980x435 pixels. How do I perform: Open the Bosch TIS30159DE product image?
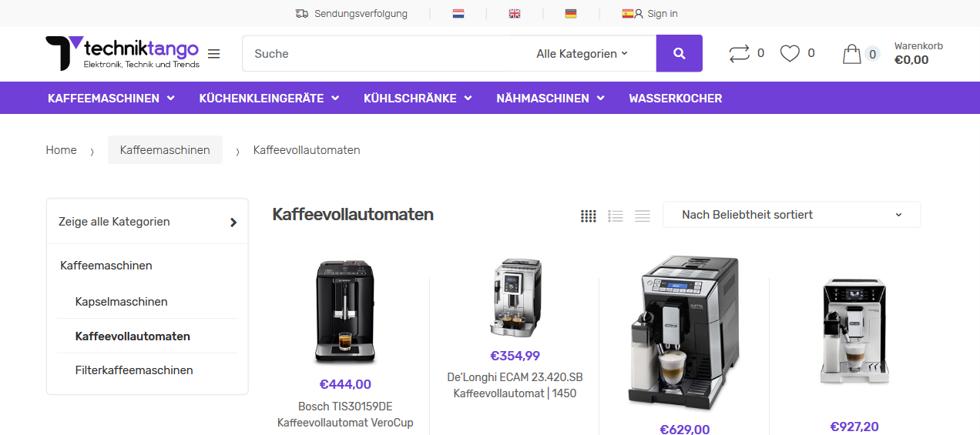tap(345, 312)
